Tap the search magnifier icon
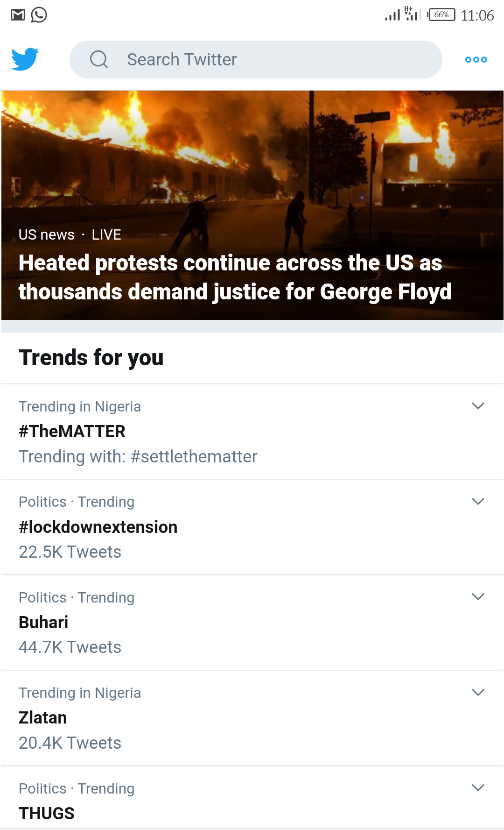Screen dimensions: 504x830 pos(99,59)
